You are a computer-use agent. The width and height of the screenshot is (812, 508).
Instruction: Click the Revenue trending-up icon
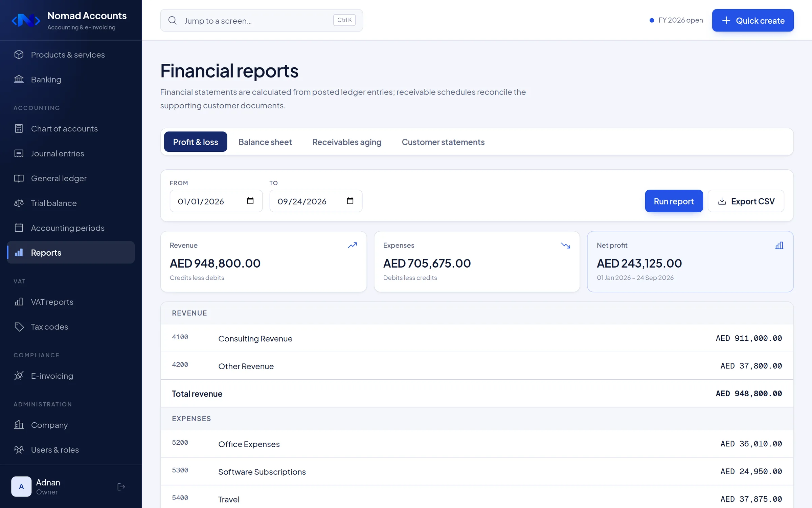[x=353, y=245]
